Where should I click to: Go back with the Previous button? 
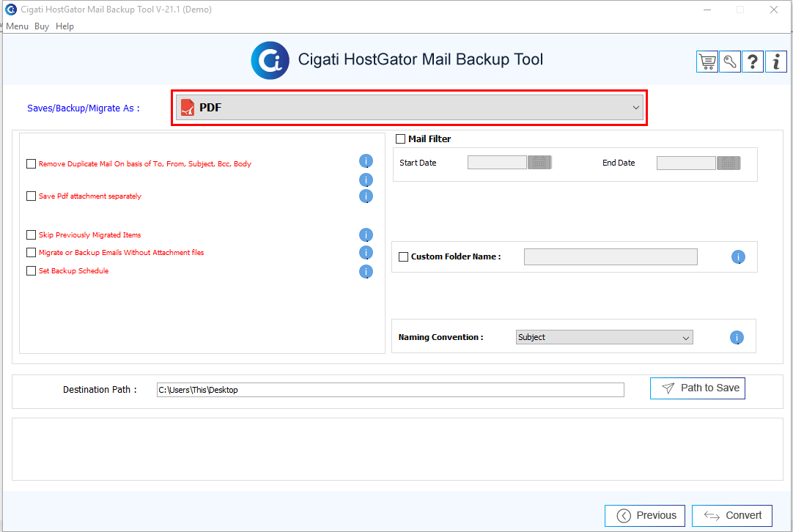[x=645, y=516]
